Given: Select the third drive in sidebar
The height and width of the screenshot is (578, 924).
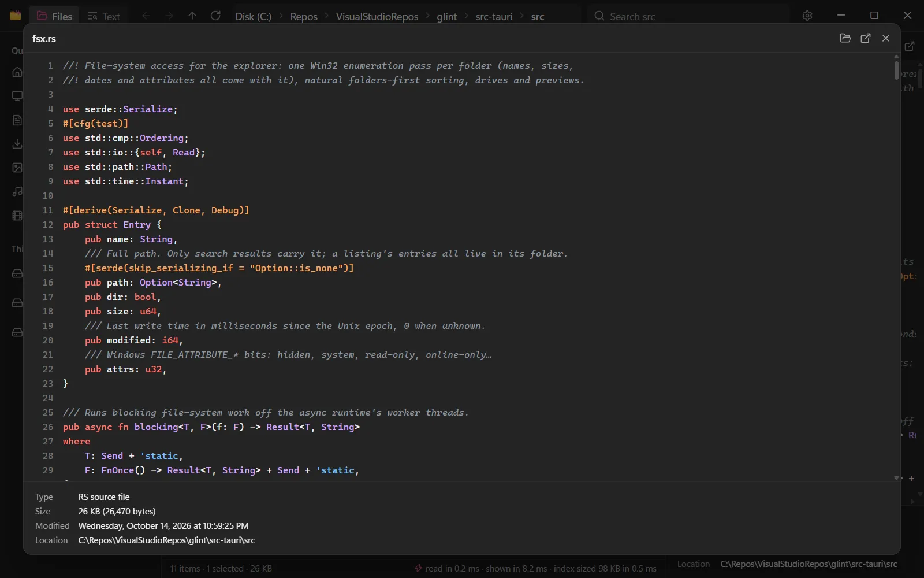Looking at the screenshot, I should (17, 332).
